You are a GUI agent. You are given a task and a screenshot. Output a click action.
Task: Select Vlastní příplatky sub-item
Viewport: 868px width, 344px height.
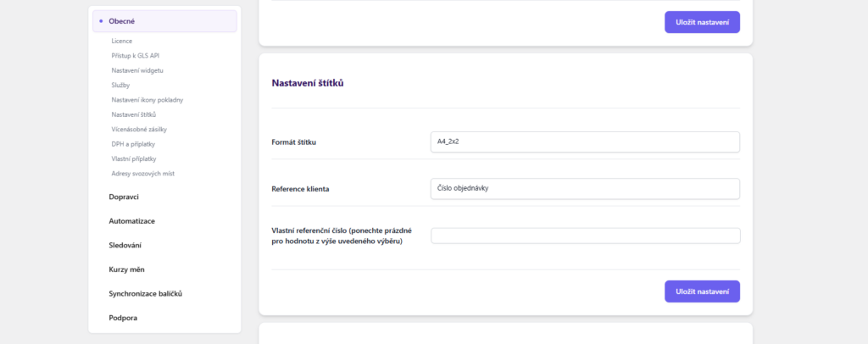click(134, 158)
